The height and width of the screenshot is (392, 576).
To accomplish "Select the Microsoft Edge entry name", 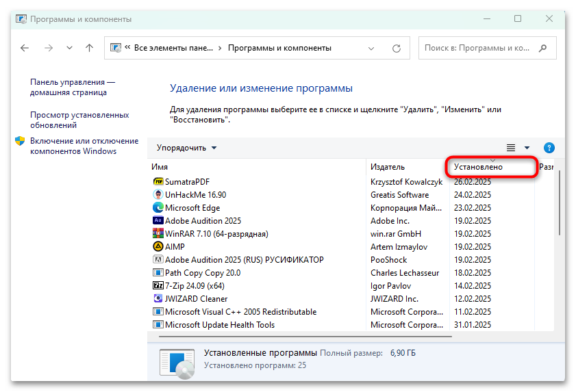I will coord(192,208).
